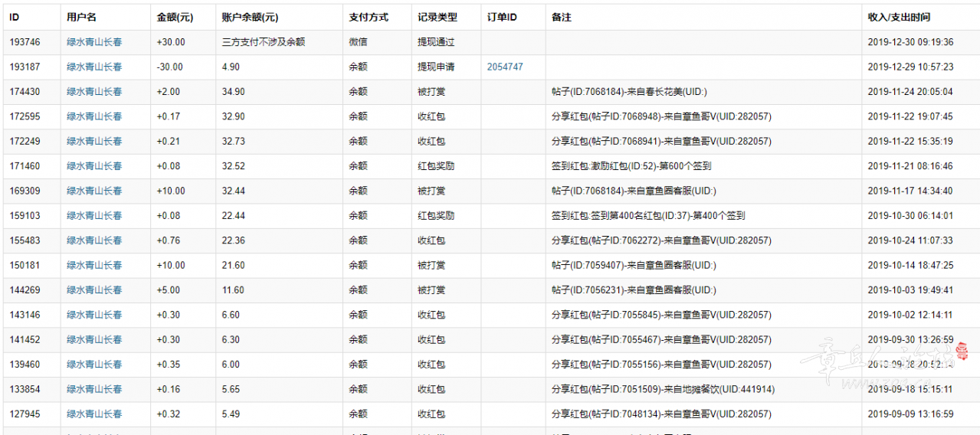Open username link in row 127945
Screen dimensions: 980x435
pos(94,414)
